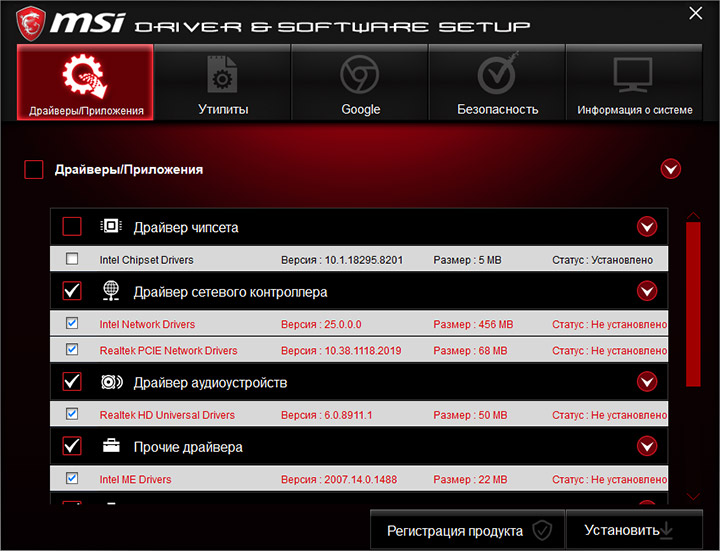Click the scrollbar up arrow
Viewport: 720px width, 551px height.
pos(693,216)
